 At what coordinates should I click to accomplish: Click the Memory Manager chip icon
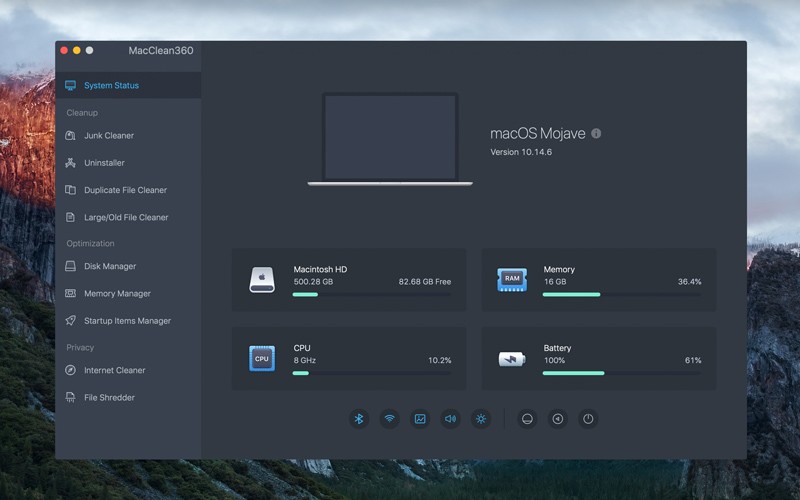pyautogui.click(x=70, y=293)
